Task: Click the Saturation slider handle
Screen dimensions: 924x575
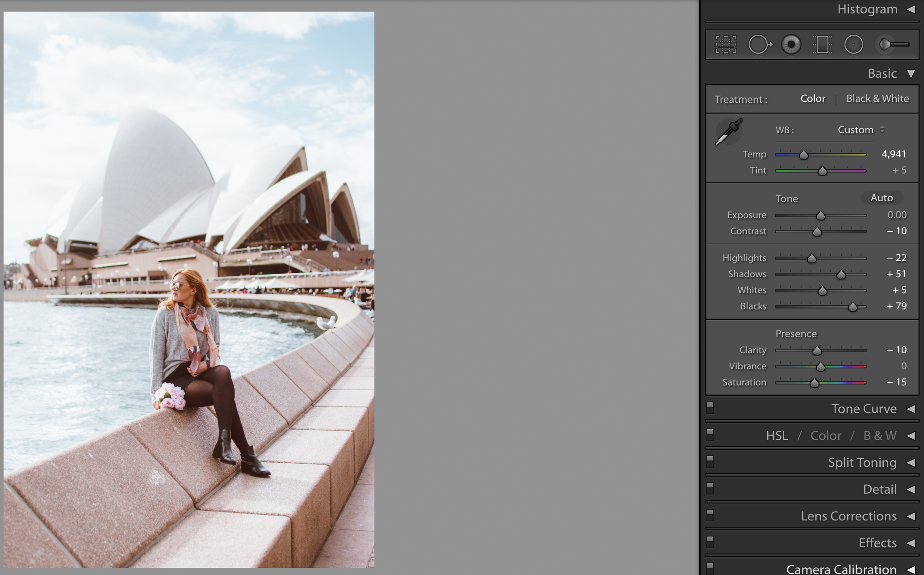Action: click(x=815, y=383)
